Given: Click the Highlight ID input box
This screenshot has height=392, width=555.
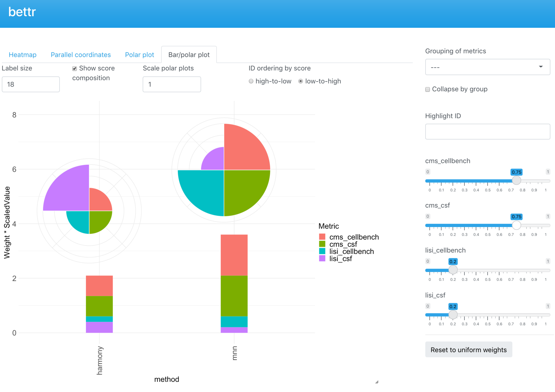Looking at the screenshot, I should tap(488, 132).
